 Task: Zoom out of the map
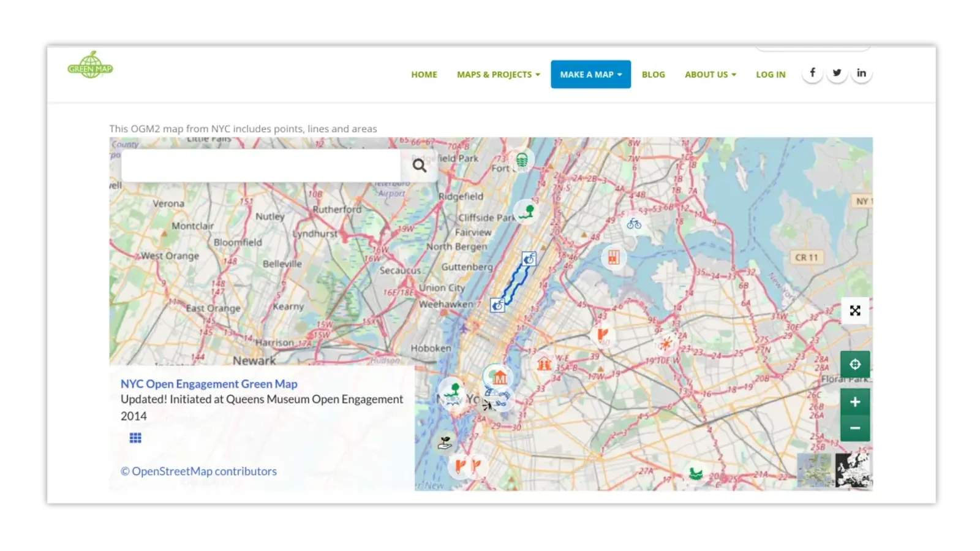855,428
